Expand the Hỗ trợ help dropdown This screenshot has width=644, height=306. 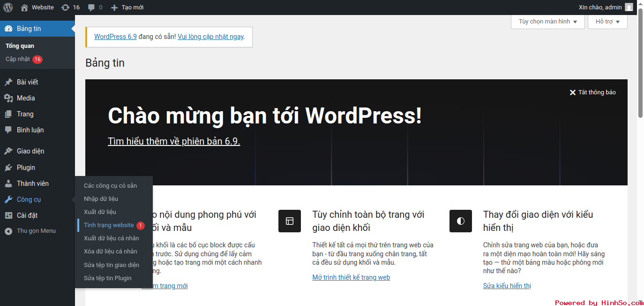[607, 22]
